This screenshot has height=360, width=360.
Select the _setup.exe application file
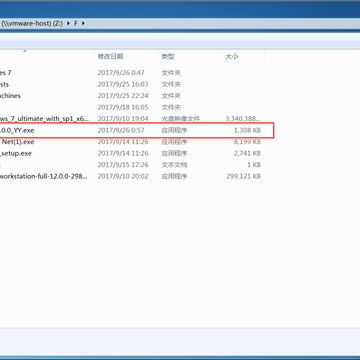[132, 153]
